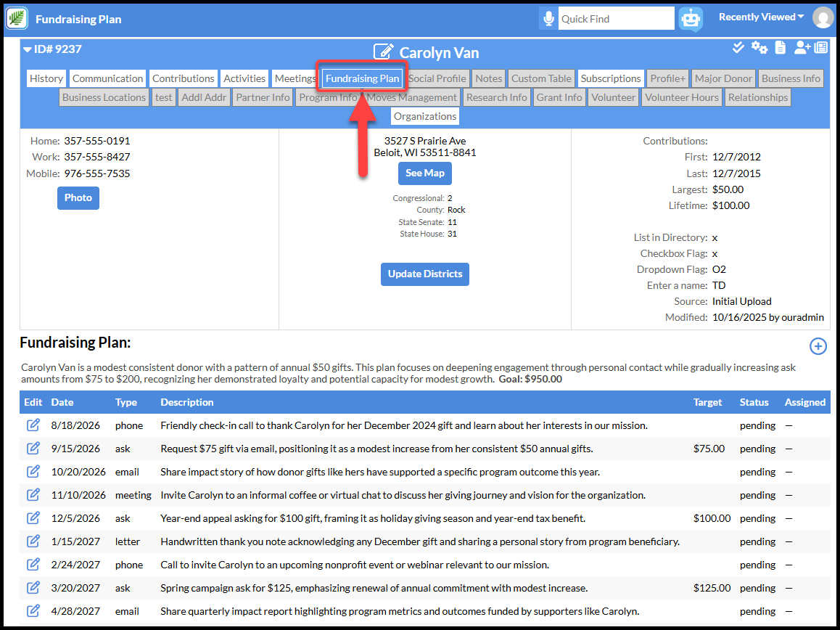Click the mobile number 976-555-7535
The height and width of the screenshot is (630, 840).
point(97,173)
